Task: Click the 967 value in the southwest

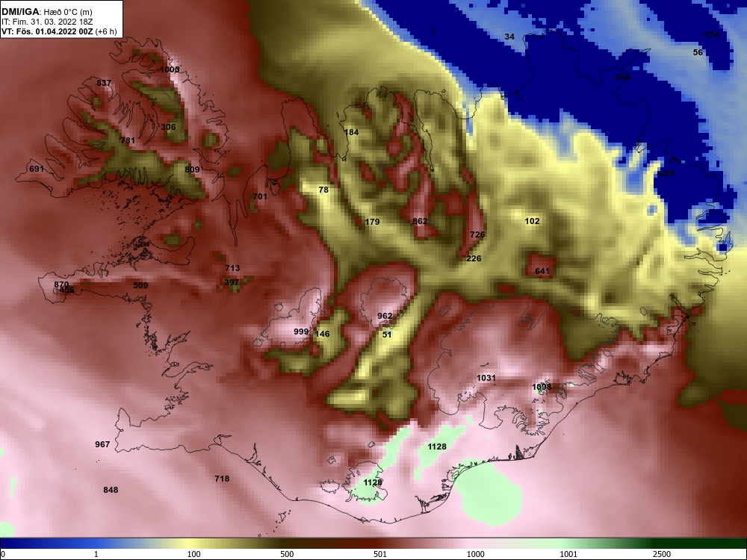Action: [x=102, y=444]
